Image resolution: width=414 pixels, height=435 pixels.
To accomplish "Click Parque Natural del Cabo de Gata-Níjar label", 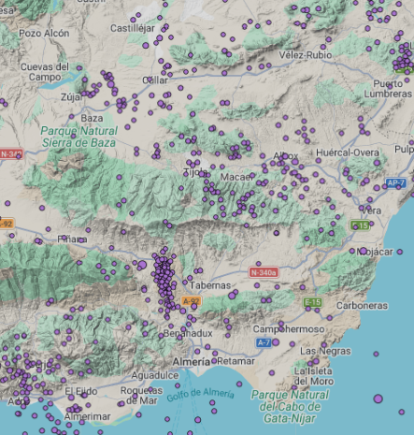I will (290, 407).
